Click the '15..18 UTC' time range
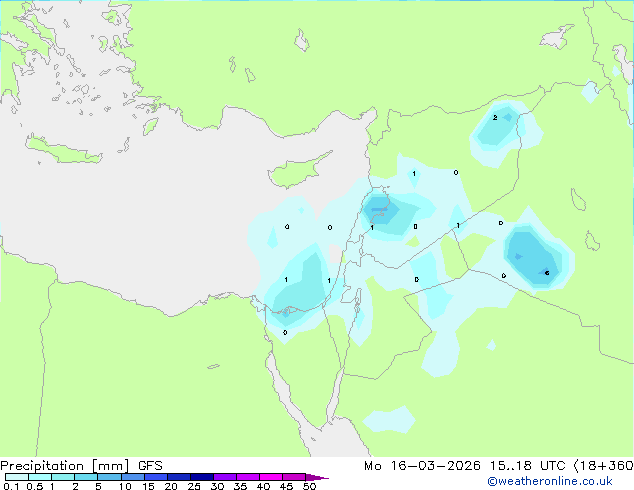This screenshot has width=634, height=490. tap(527, 466)
